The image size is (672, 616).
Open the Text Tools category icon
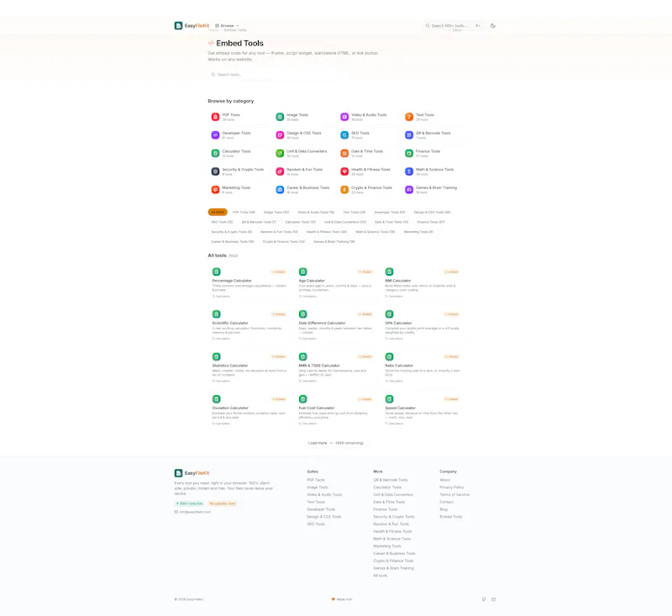click(409, 117)
